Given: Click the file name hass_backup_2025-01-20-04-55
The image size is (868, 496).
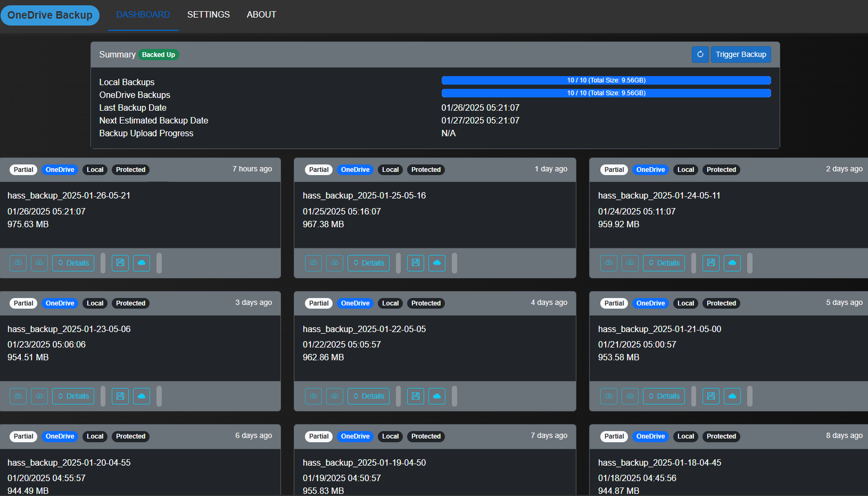Looking at the screenshot, I should click(69, 463).
